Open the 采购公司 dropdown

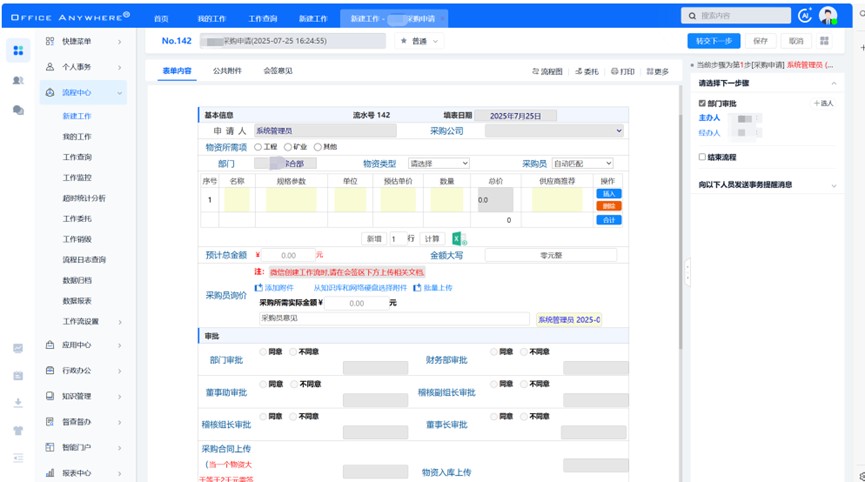[554, 131]
